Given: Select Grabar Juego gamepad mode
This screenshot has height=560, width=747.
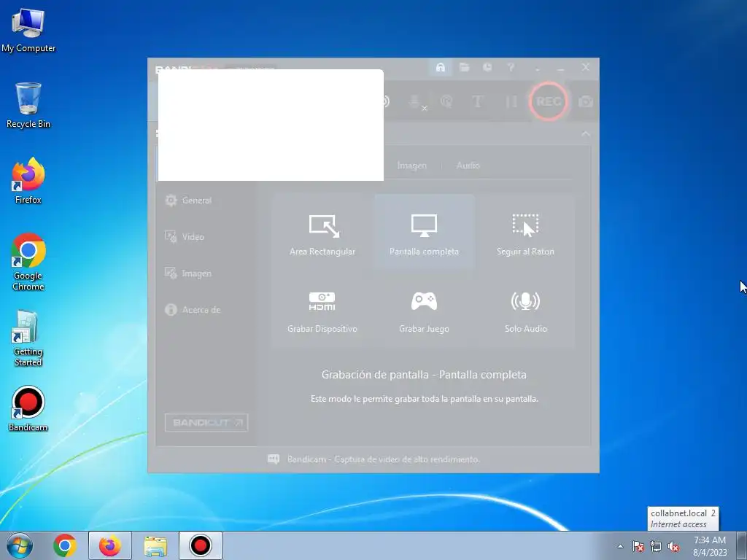Looking at the screenshot, I should coord(424,311).
